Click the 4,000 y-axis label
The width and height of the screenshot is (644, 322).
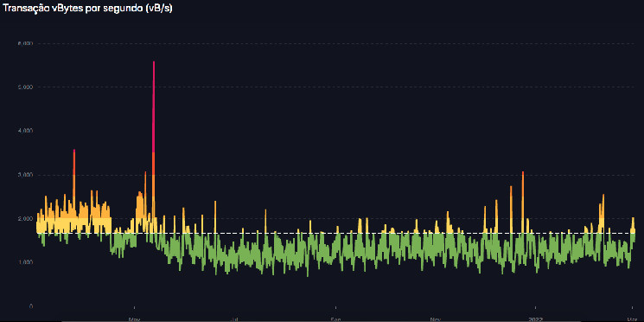point(25,131)
